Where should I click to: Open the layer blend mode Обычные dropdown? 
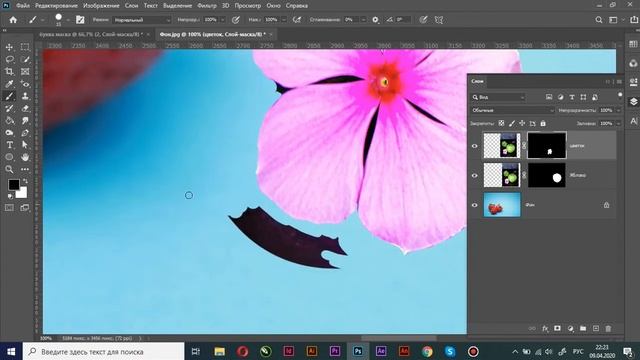point(513,110)
